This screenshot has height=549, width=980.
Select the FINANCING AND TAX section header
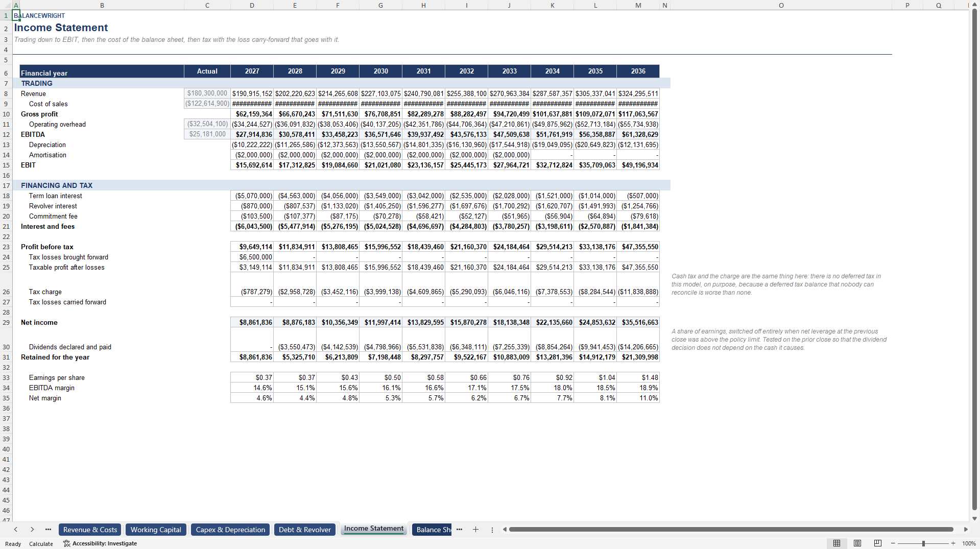click(x=57, y=185)
